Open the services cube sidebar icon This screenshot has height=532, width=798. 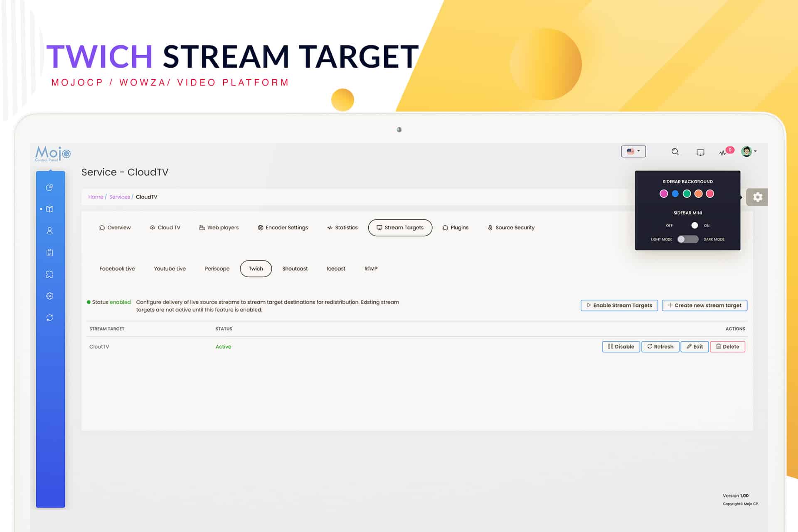click(x=49, y=209)
